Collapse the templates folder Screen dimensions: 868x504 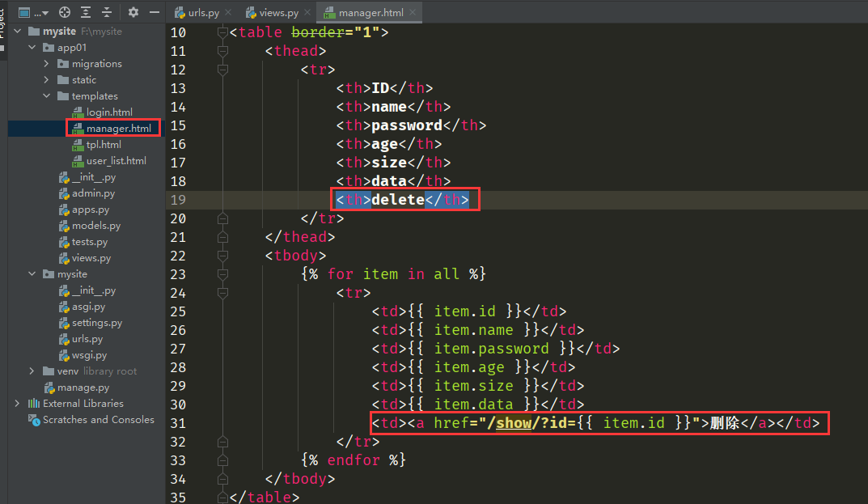47,96
